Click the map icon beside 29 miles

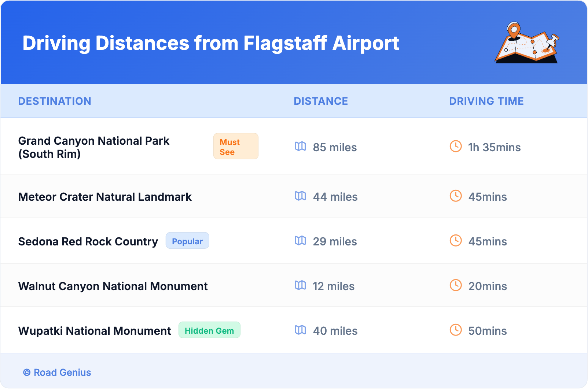[300, 241]
